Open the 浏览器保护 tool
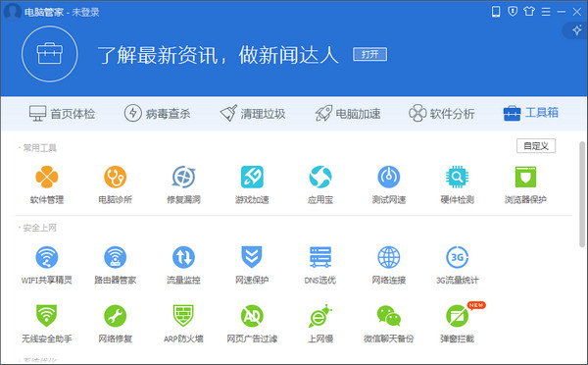The height and width of the screenshot is (365, 588). click(x=525, y=184)
